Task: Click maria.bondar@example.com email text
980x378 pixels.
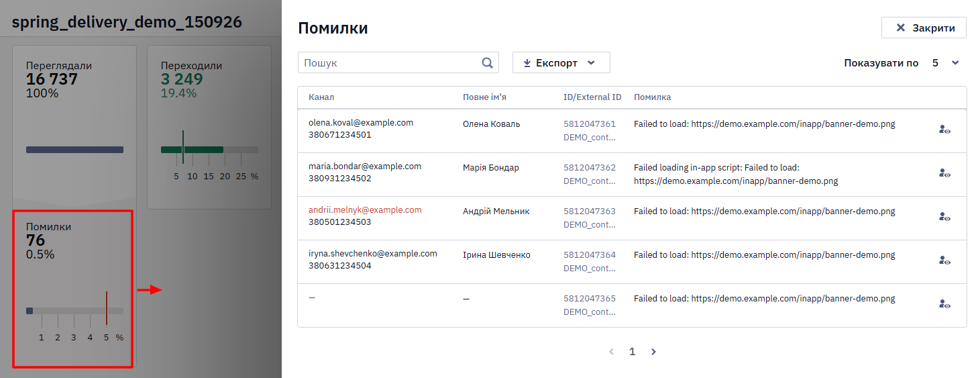Action: (365, 167)
